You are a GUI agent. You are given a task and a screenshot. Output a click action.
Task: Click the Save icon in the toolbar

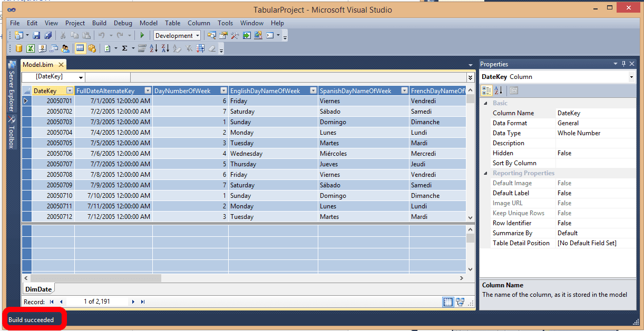coord(37,36)
